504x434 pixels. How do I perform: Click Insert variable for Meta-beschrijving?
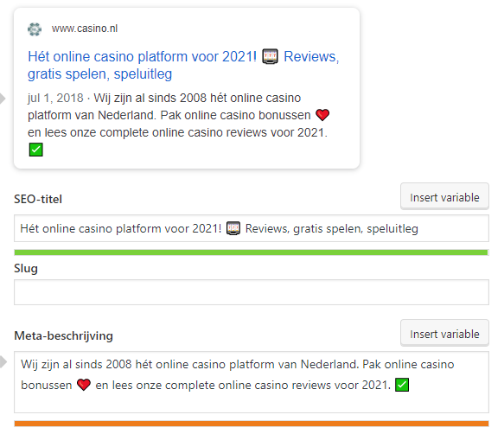pyautogui.click(x=444, y=334)
